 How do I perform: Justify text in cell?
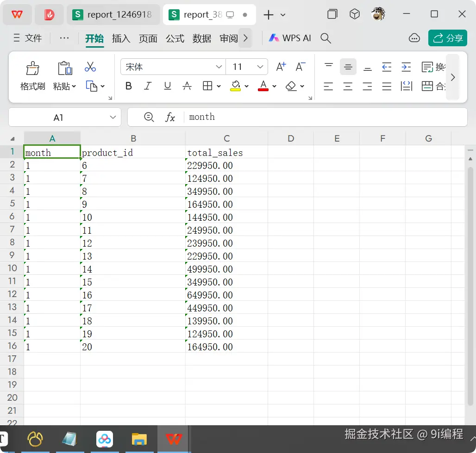click(x=387, y=86)
